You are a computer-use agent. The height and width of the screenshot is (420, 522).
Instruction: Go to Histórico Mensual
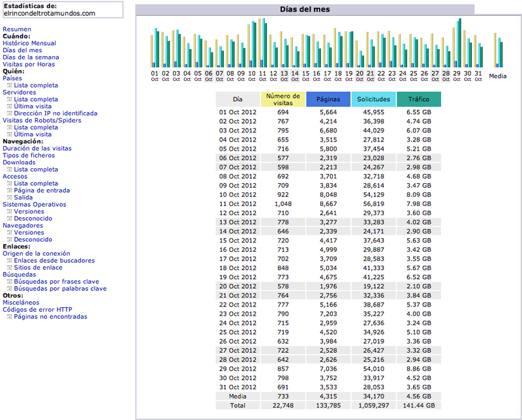pos(29,43)
